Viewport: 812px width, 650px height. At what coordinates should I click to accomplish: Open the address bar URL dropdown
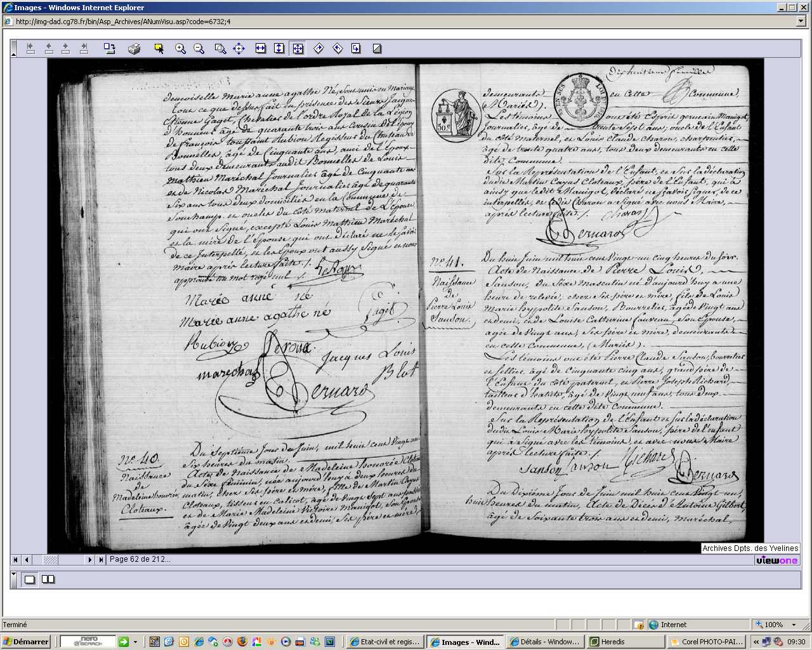click(801, 22)
